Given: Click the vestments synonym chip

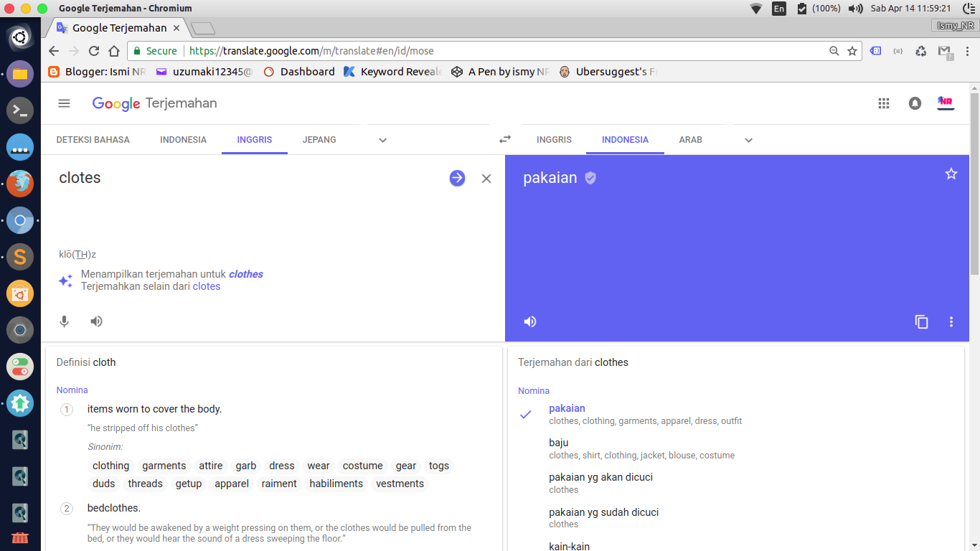Looking at the screenshot, I should click(400, 484).
